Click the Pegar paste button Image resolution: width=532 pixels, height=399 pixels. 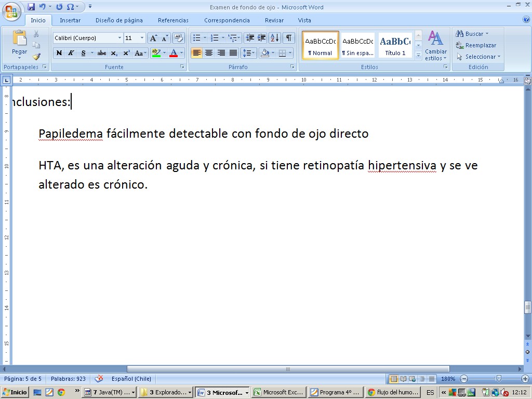pos(20,44)
